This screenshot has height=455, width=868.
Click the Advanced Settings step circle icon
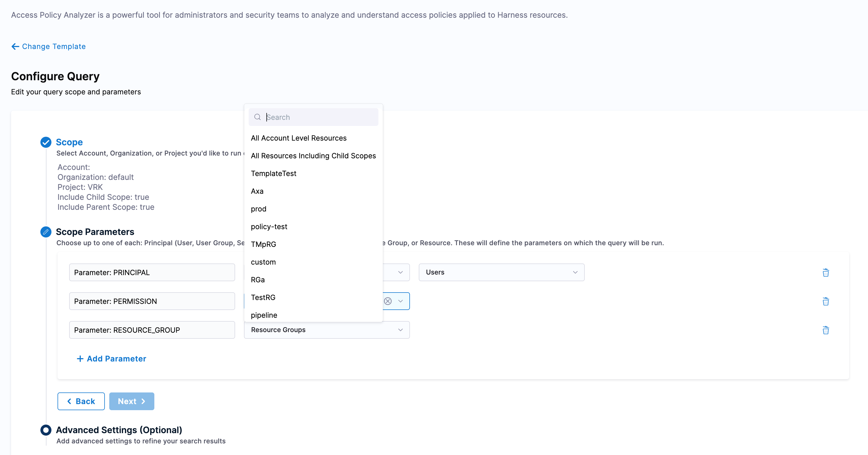click(x=46, y=430)
